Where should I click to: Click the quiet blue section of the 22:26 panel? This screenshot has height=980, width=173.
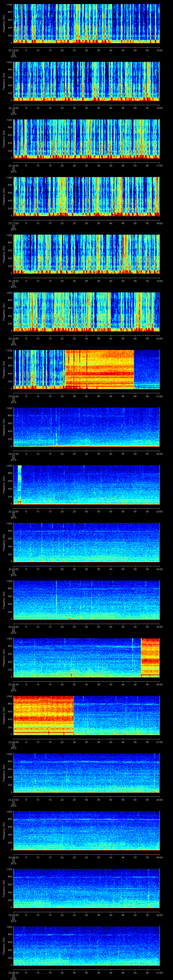[116, 715]
